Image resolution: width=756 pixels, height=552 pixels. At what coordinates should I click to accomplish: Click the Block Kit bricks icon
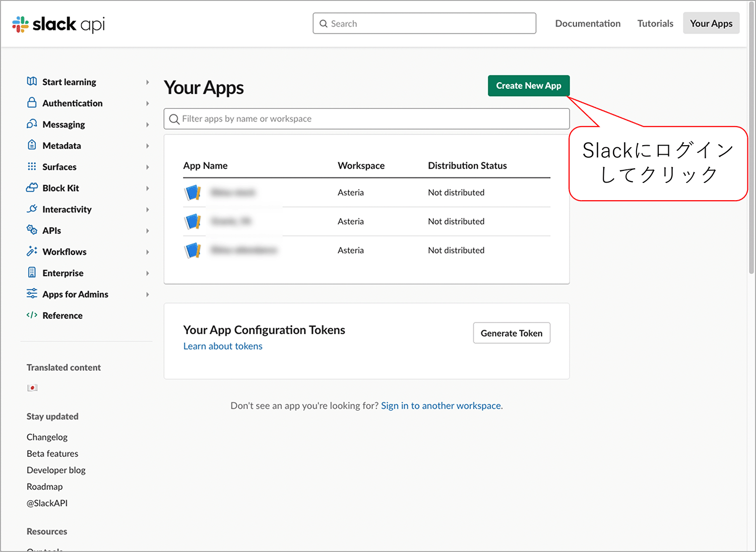click(32, 187)
